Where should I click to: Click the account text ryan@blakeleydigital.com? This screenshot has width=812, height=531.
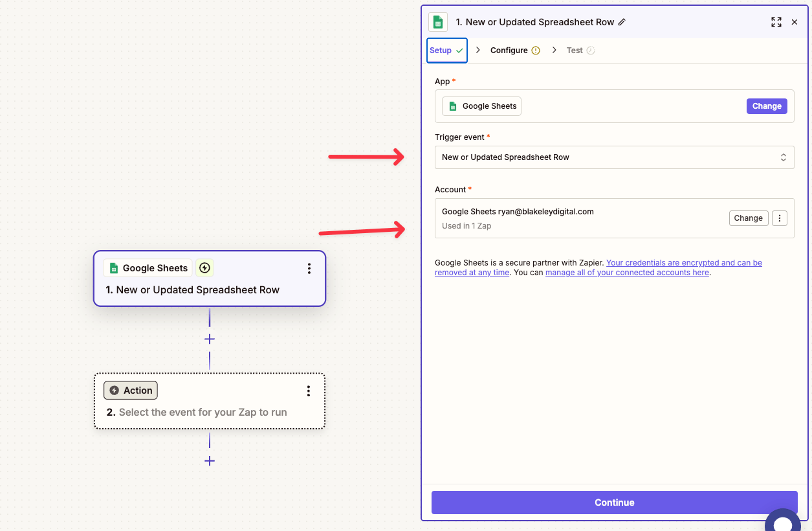[545, 212]
